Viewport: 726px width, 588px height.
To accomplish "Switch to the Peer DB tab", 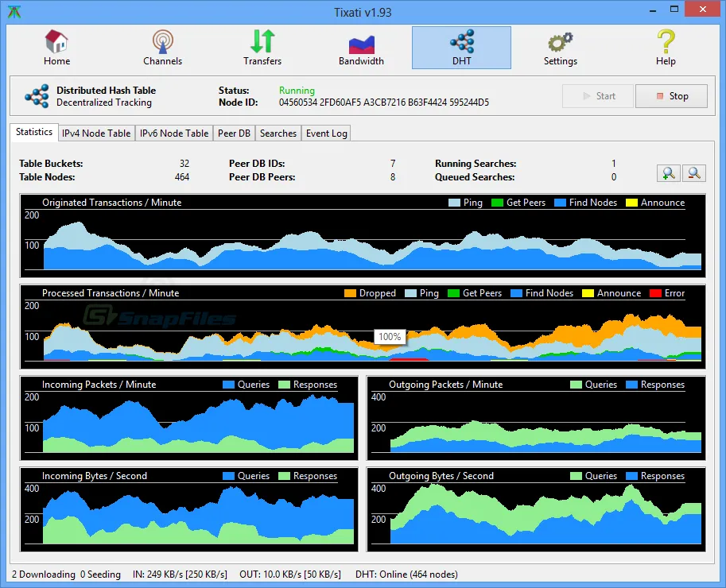I will tap(234, 133).
